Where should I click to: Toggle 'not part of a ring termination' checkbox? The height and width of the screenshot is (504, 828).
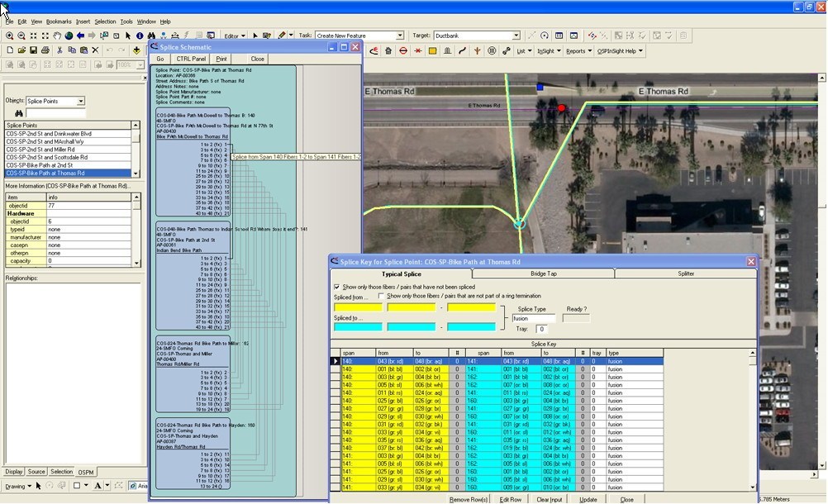point(381,296)
